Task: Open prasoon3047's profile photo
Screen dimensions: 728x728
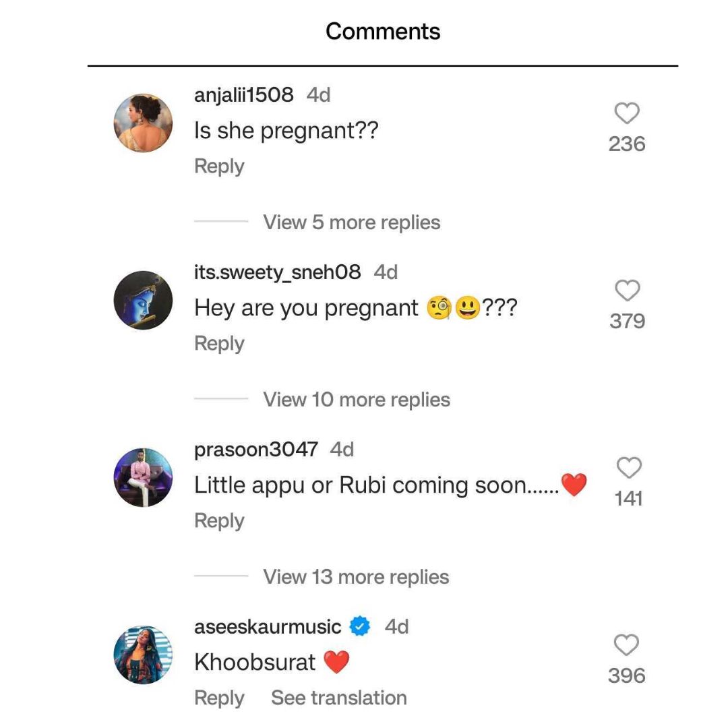Action: [143, 478]
